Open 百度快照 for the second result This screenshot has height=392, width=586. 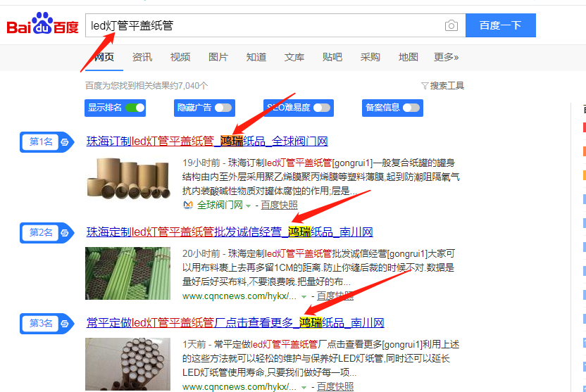coord(335,296)
